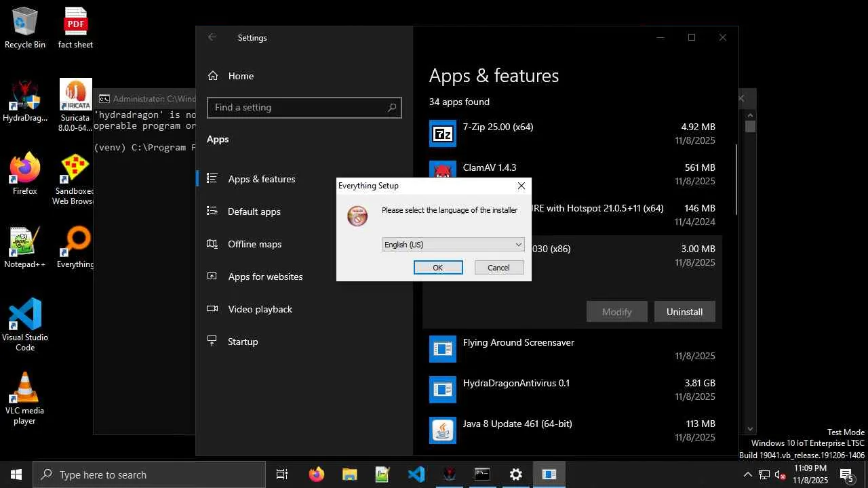Cancel the Everything Setup dialog
Screen dimensions: 868x488
(x=499, y=268)
